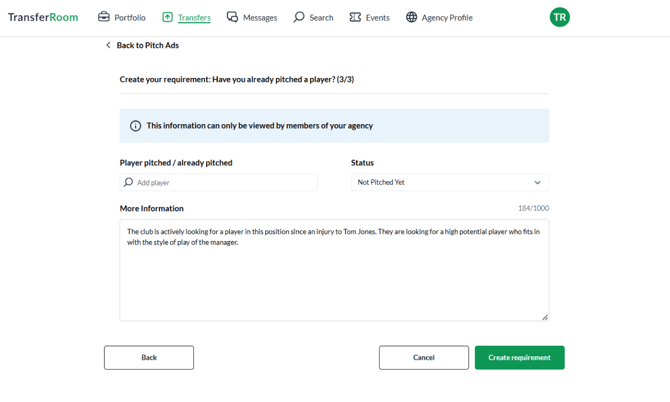Open the Not Pitched Yet status selector

450,182
